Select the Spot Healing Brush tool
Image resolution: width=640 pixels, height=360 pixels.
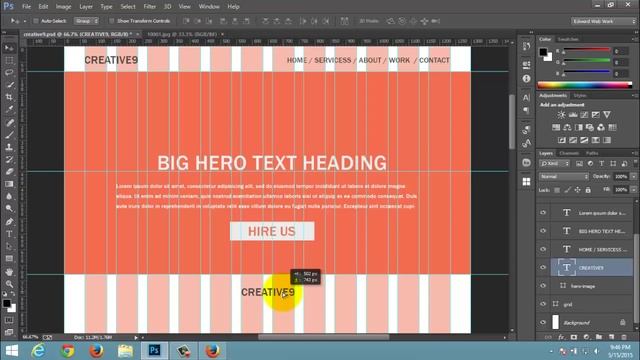tap(9, 122)
